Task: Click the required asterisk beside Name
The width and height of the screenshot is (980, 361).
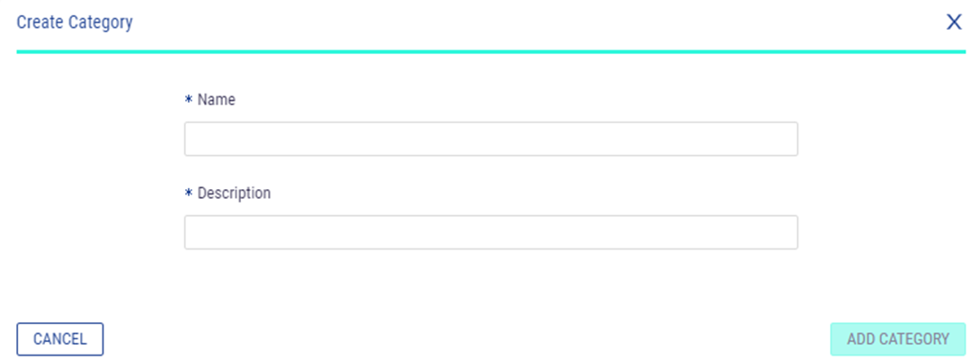Action: point(189,101)
